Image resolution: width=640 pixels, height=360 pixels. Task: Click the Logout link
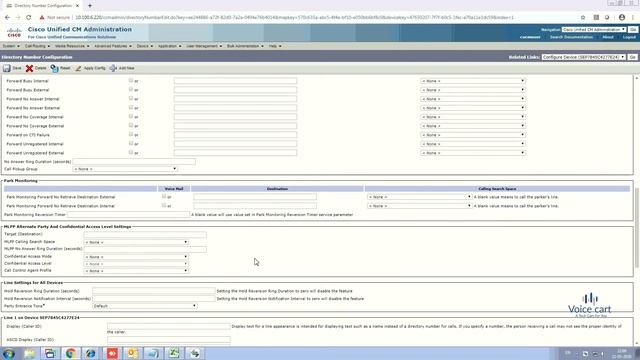(x=629, y=37)
